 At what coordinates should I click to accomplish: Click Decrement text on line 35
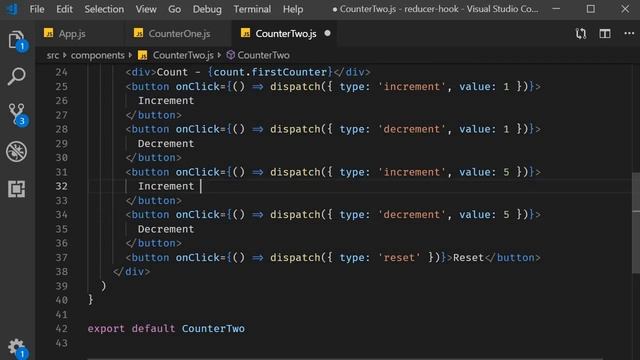tap(166, 229)
